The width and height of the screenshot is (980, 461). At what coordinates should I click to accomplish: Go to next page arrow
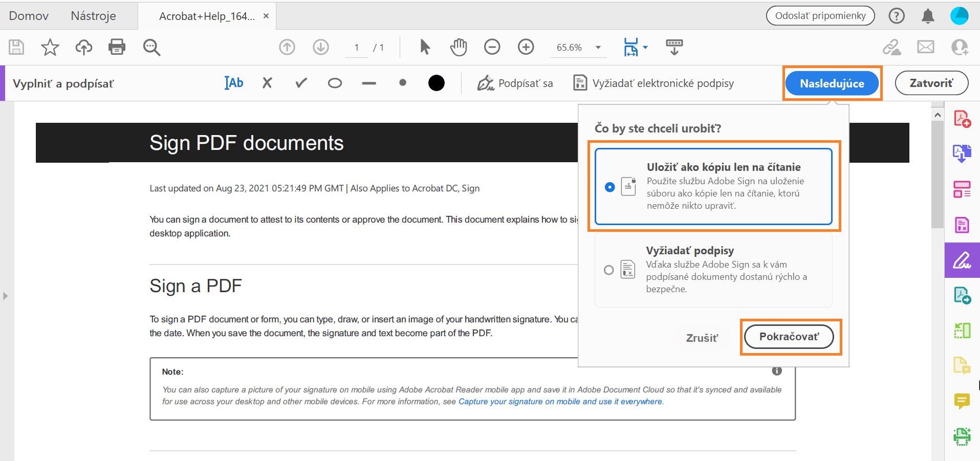coord(321,47)
